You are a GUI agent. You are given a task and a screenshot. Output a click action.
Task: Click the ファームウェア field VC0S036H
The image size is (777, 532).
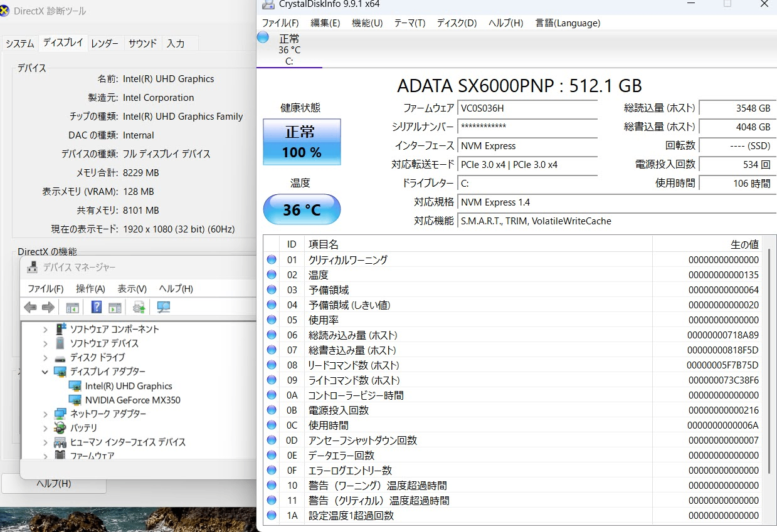(527, 108)
